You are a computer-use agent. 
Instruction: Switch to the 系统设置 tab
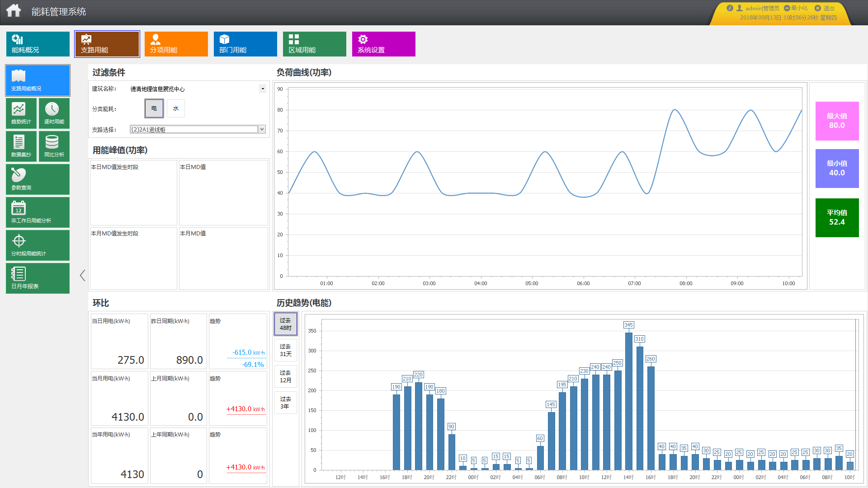click(x=383, y=44)
